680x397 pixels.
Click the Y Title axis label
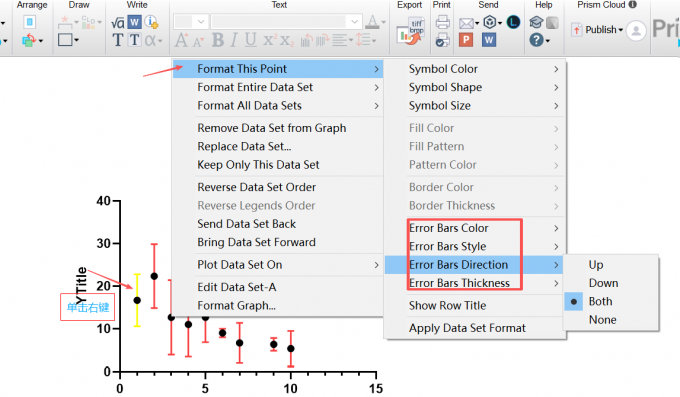[81, 286]
